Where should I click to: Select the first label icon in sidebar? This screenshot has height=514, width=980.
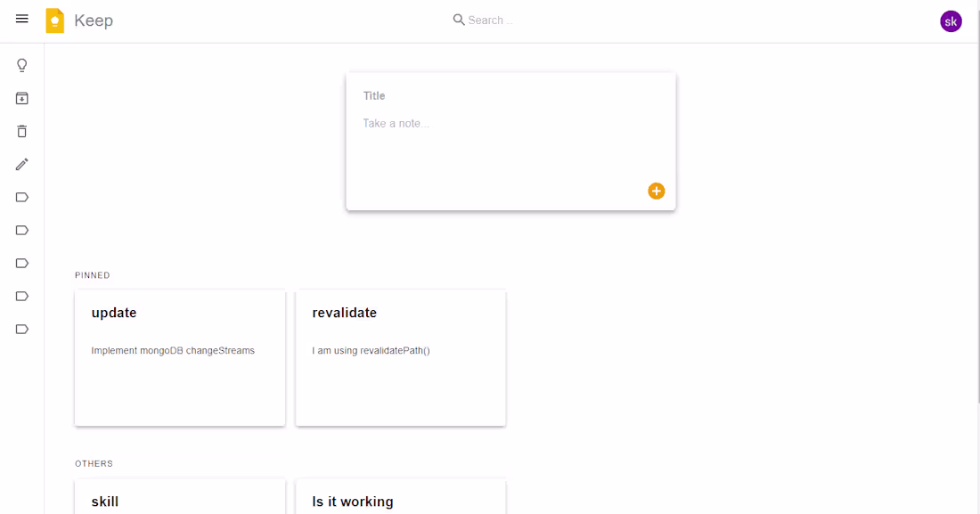point(21,197)
